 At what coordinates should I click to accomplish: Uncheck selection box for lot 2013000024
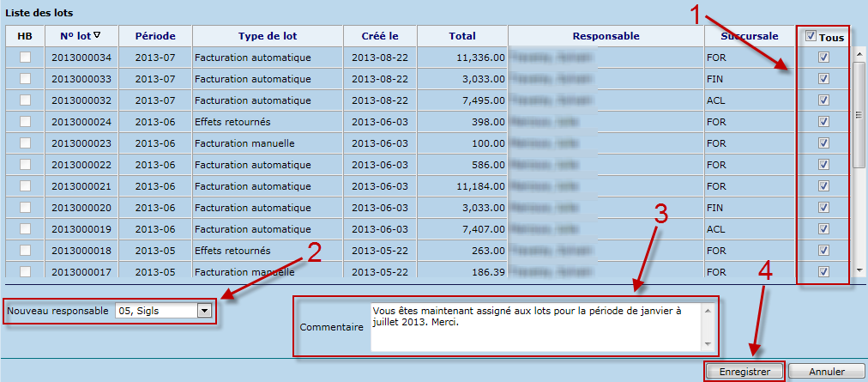click(823, 122)
